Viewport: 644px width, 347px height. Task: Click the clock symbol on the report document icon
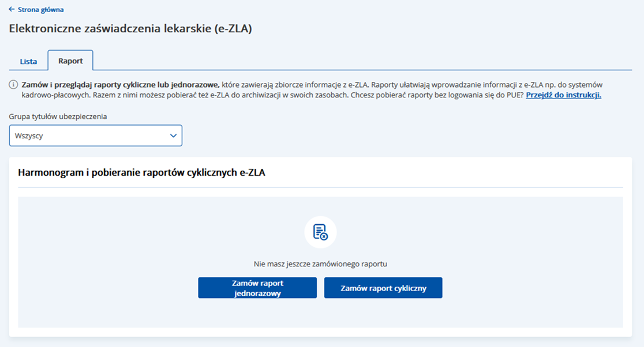pos(325,236)
